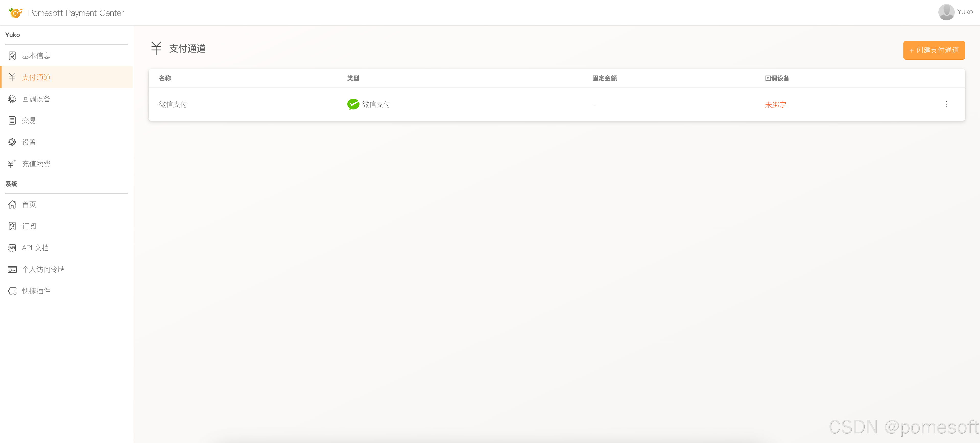
Task: Click the WeChat Pay green logo
Action: pyautogui.click(x=353, y=104)
